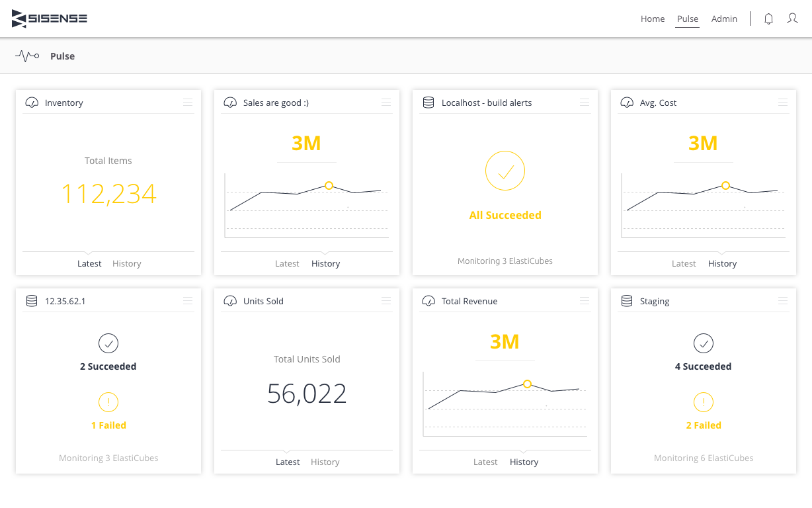Click the database icon on 12.35.62.1 tile
The image size is (812, 508).
click(32, 301)
